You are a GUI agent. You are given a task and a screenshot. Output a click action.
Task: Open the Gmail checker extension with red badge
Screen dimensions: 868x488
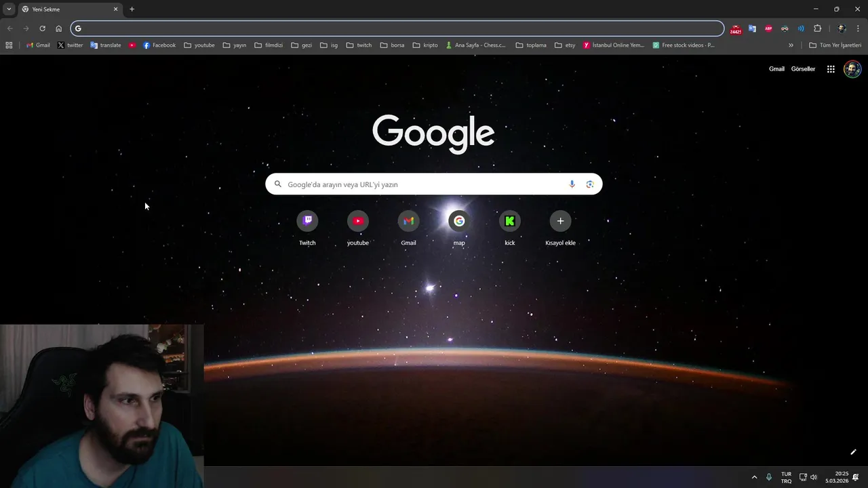(x=736, y=29)
